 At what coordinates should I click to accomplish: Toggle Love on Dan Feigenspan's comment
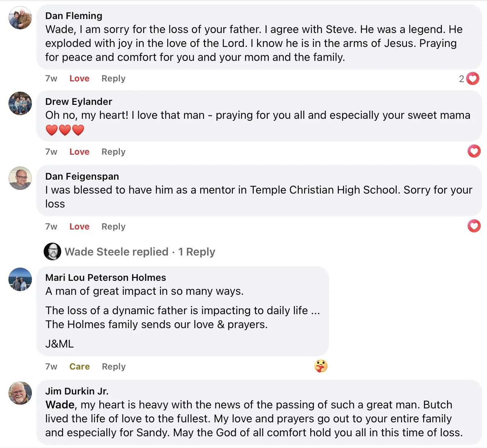click(x=79, y=227)
